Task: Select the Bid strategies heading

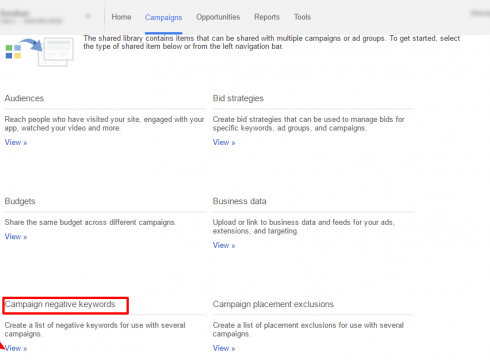Action: tap(238, 98)
